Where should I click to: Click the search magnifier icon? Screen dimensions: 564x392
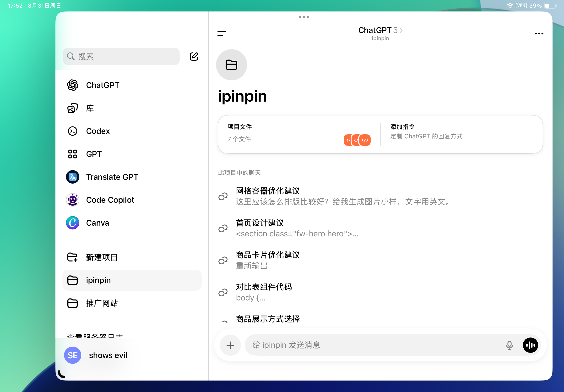[71, 56]
